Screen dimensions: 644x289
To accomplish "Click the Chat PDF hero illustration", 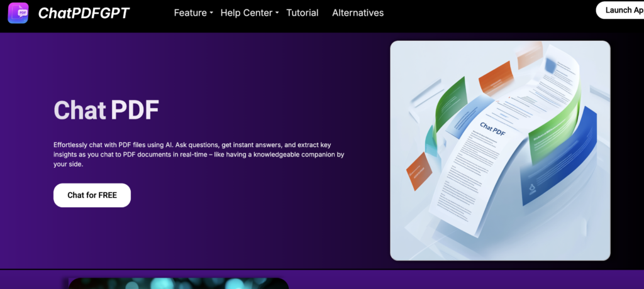I will (x=500, y=151).
